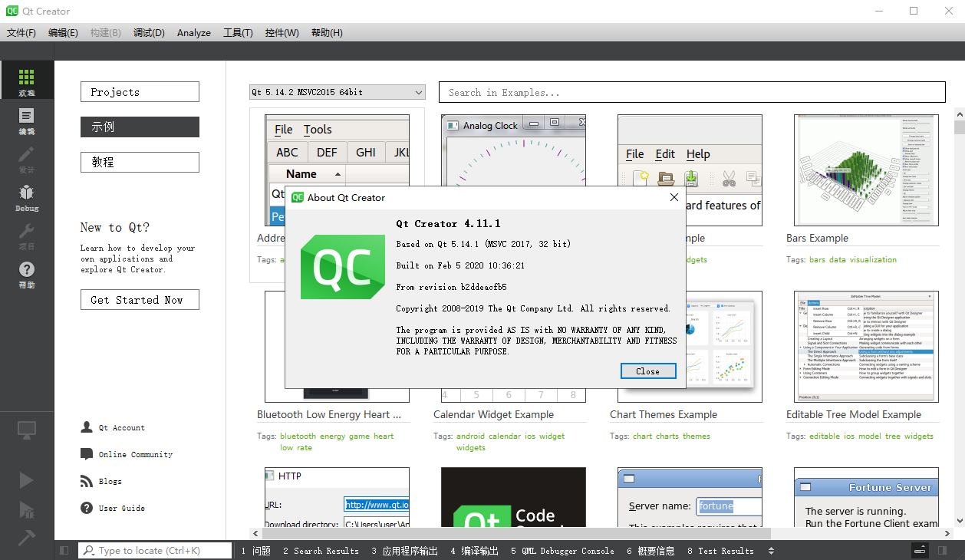Screen dimensions: 965x560
Task: Open the Fortune Server example thumbnail
Action: coord(866,499)
